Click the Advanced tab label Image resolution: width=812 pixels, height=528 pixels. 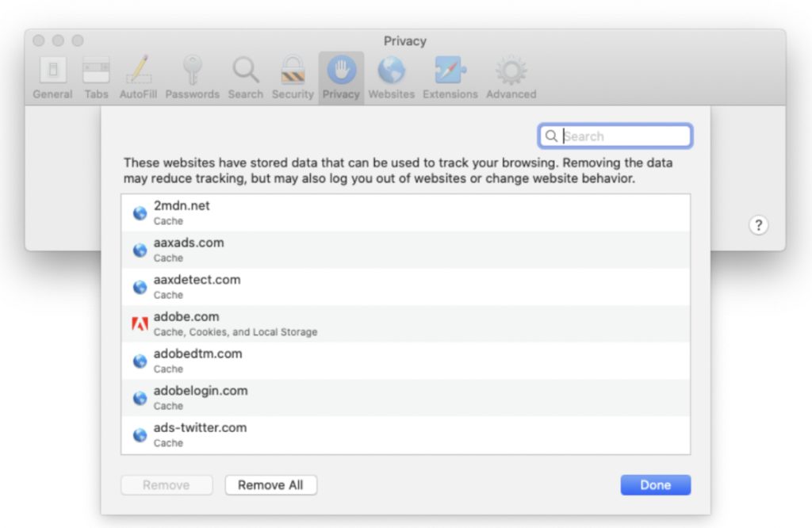coord(511,94)
